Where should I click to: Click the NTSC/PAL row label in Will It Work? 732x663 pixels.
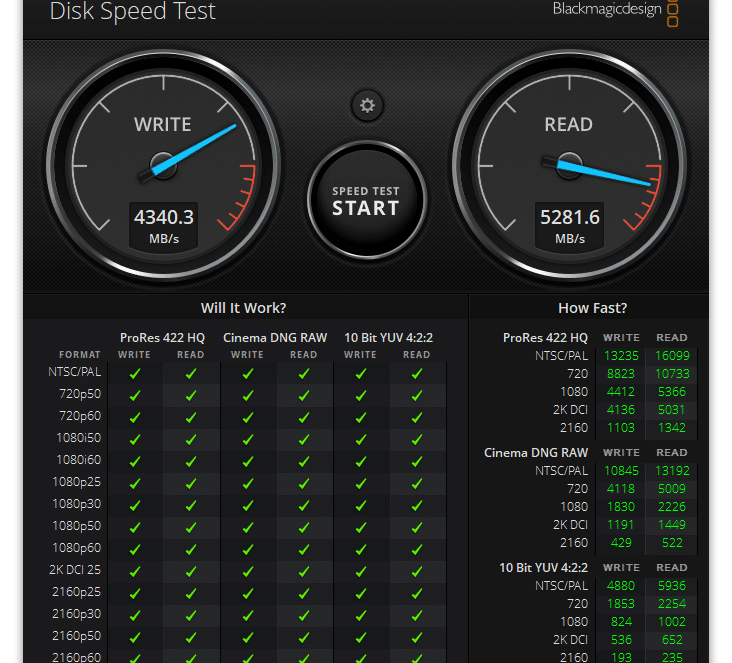coord(75,372)
